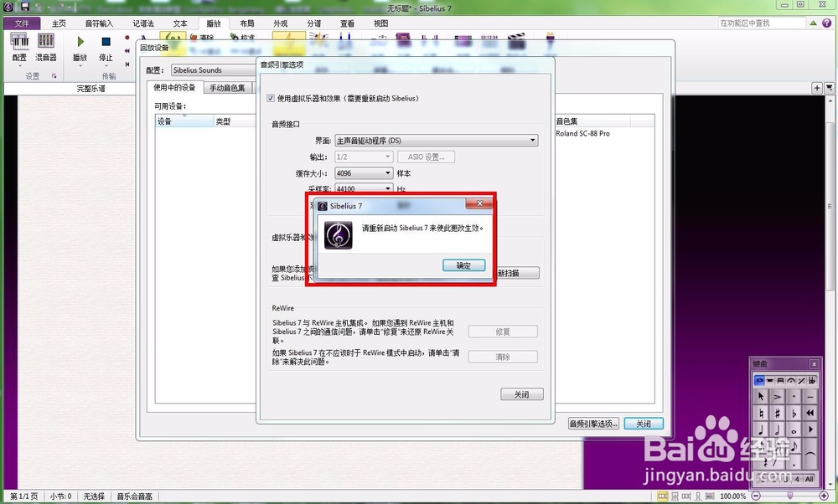Click the 配置 piano configuration icon
838x504 pixels.
[20, 41]
